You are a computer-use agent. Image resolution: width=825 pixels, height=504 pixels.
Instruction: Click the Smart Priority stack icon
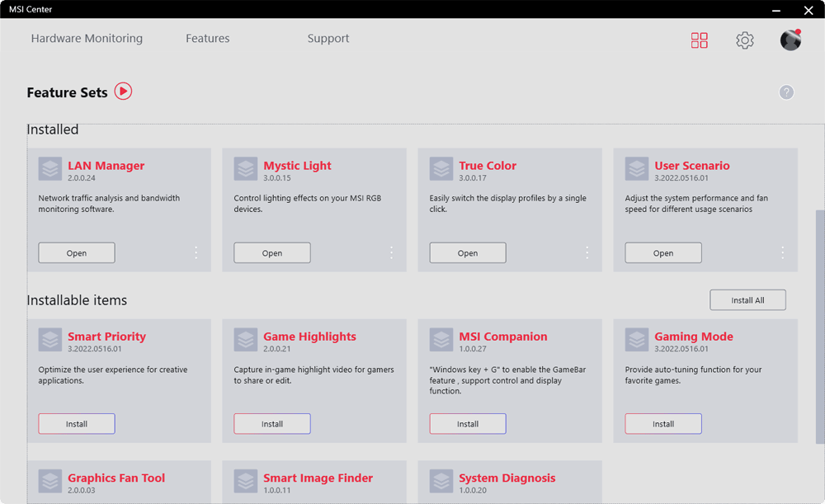(50, 340)
